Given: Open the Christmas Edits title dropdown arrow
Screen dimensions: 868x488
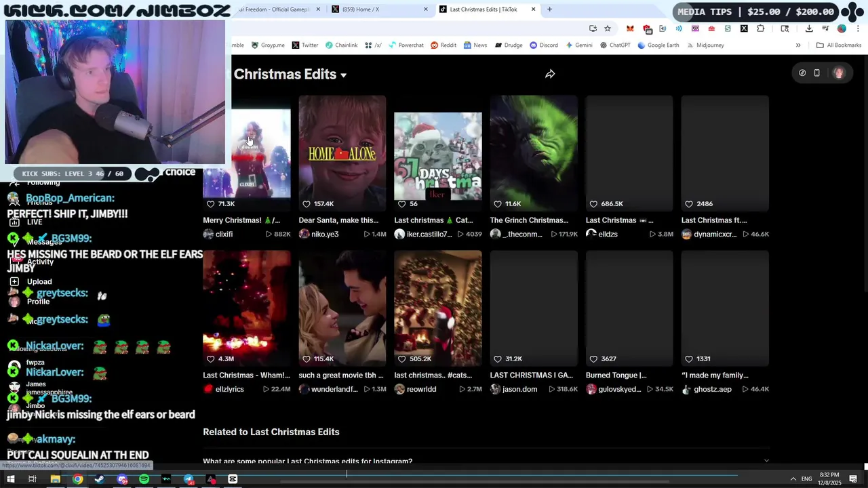Looking at the screenshot, I should point(344,75).
